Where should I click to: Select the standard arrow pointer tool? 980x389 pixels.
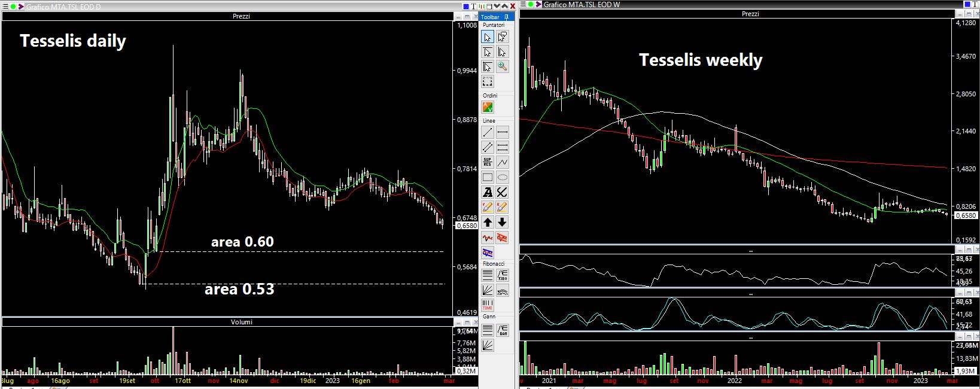tap(488, 37)
